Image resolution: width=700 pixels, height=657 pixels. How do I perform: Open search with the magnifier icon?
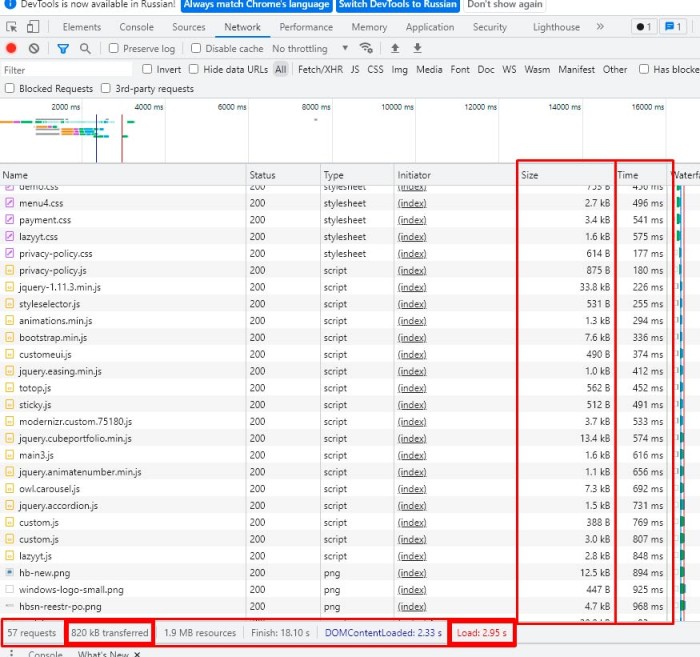pyautogui.click(x=85, y=48)
